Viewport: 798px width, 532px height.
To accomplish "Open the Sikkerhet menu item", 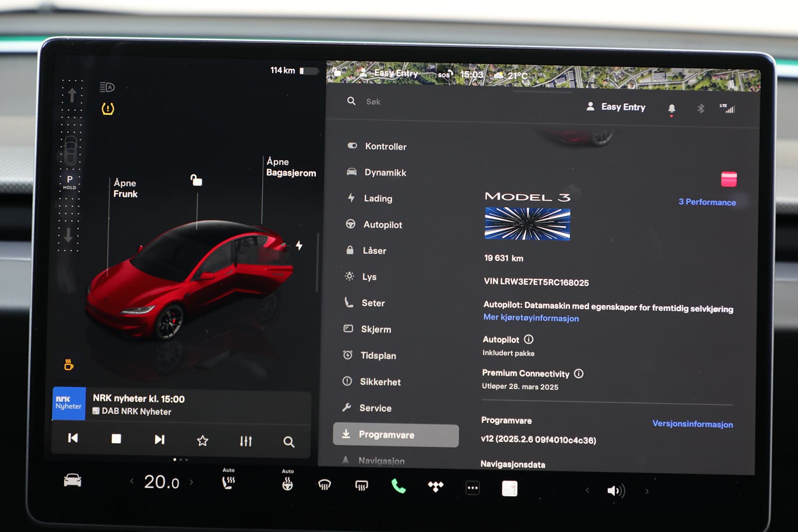I will click(x=372, y=381).
